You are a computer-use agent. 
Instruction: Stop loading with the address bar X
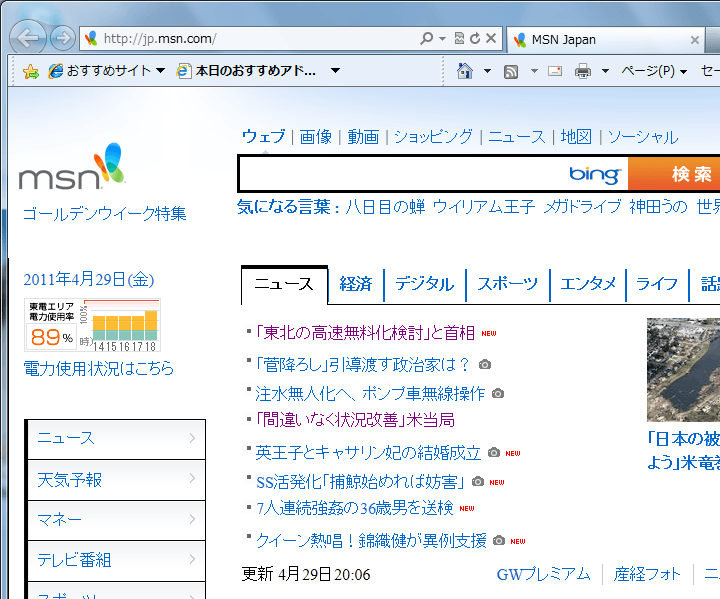(x=491, y=38)
